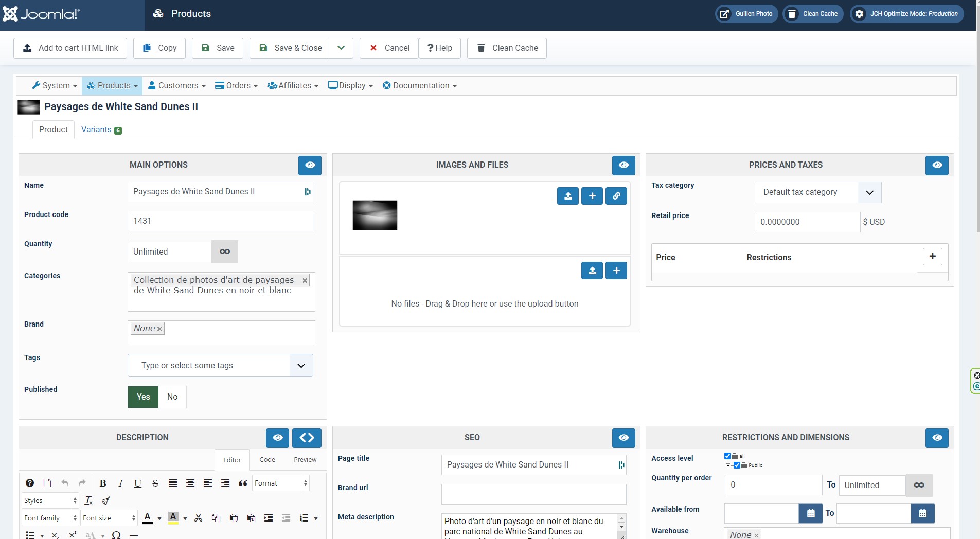The height and width of the screenshot is (539, 980).
Task: Toggle Description panel visibility eye
Action: (277, 438)
